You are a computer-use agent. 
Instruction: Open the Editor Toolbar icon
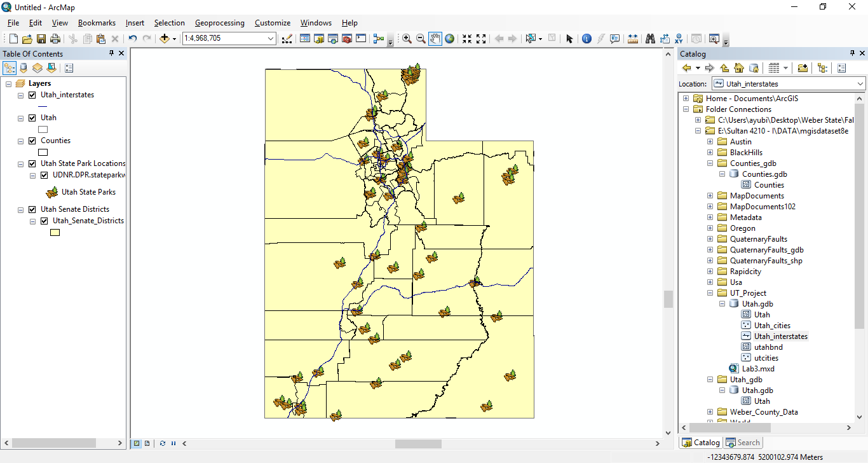287,39
